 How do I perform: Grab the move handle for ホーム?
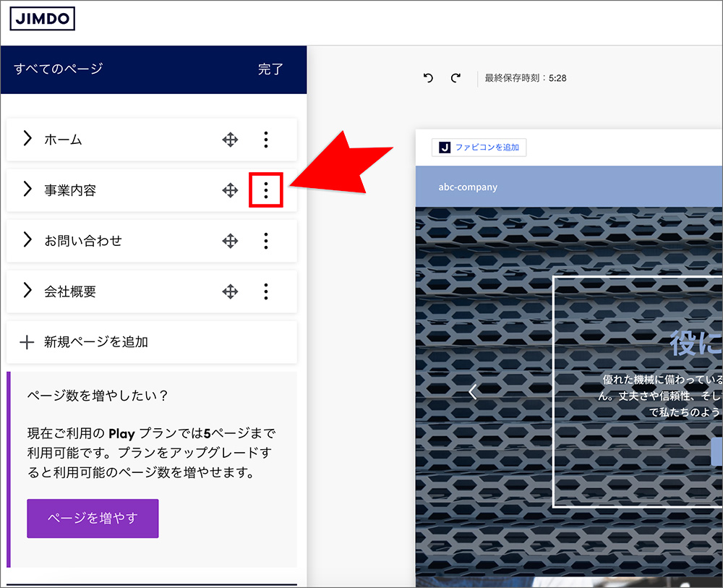pyautogui.click(x=230, y=140)
